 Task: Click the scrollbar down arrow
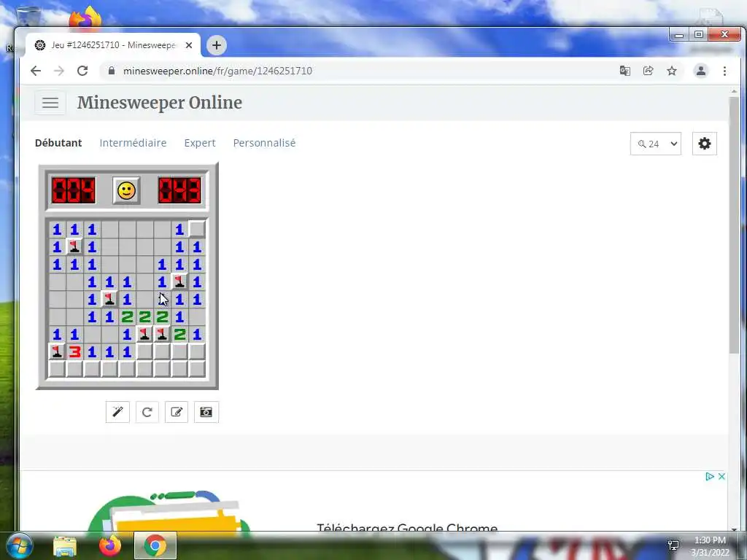pos(734,529)
